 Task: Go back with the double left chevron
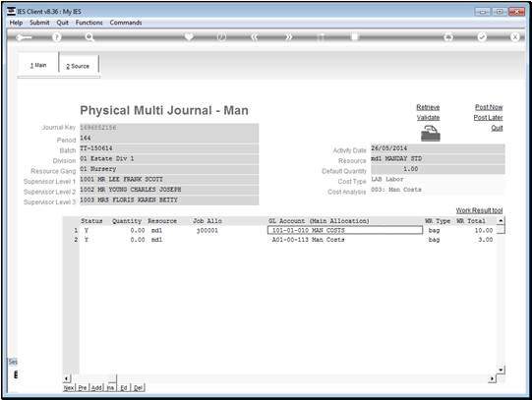click(x=255, y=37)
